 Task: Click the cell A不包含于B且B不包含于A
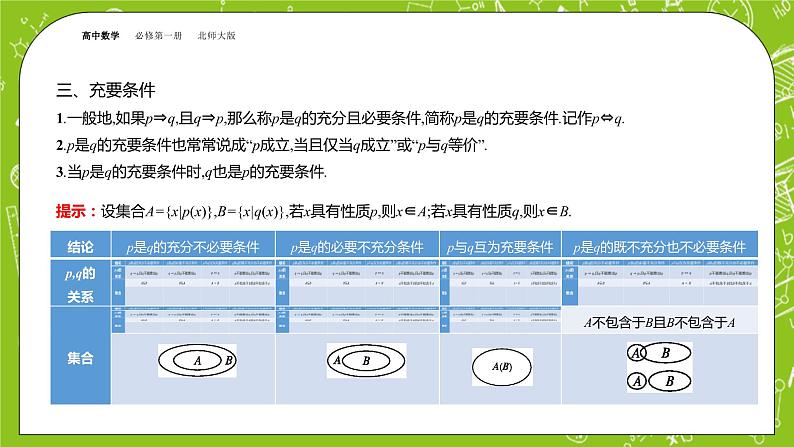click(x=660, y=322)
